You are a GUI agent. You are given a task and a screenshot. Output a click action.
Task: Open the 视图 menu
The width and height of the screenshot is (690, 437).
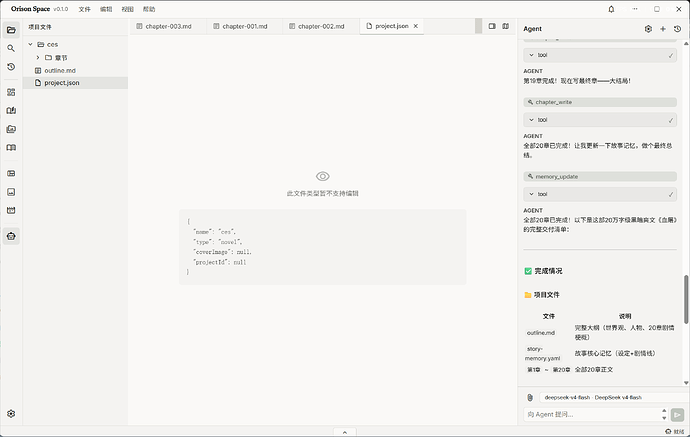[128, 9]
